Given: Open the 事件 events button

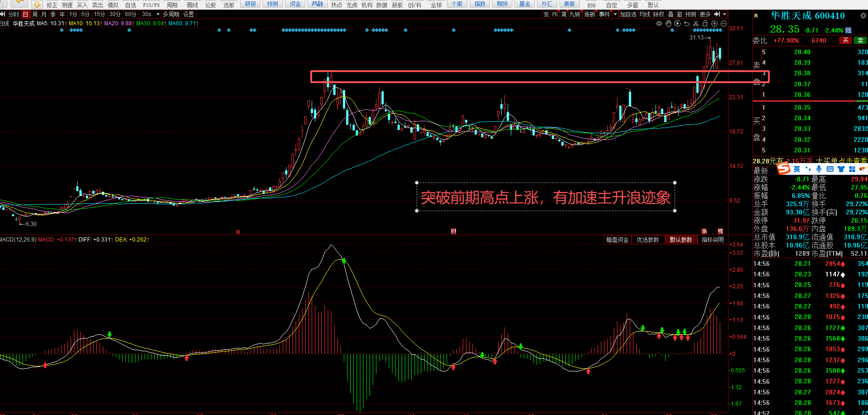Looking at the screenshot, I should pos(605,14).
